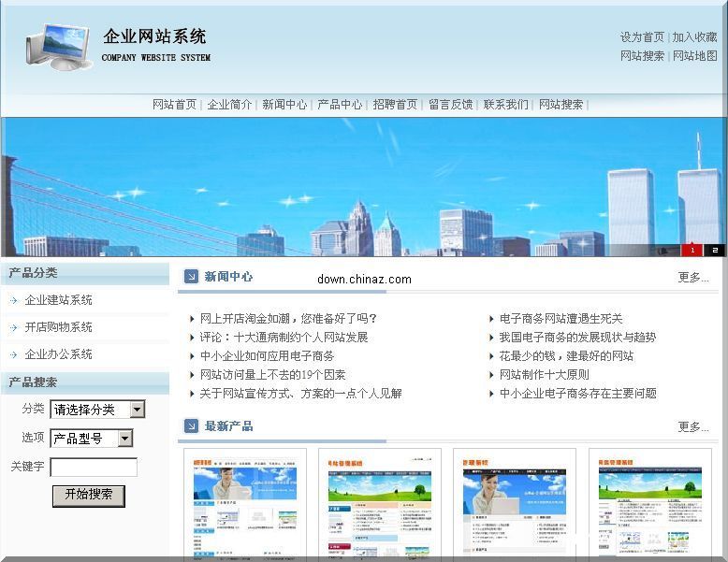Click arrow bullet next to 企业建站系统
This screenshot has height=562, width=728.
coord(13,301)
